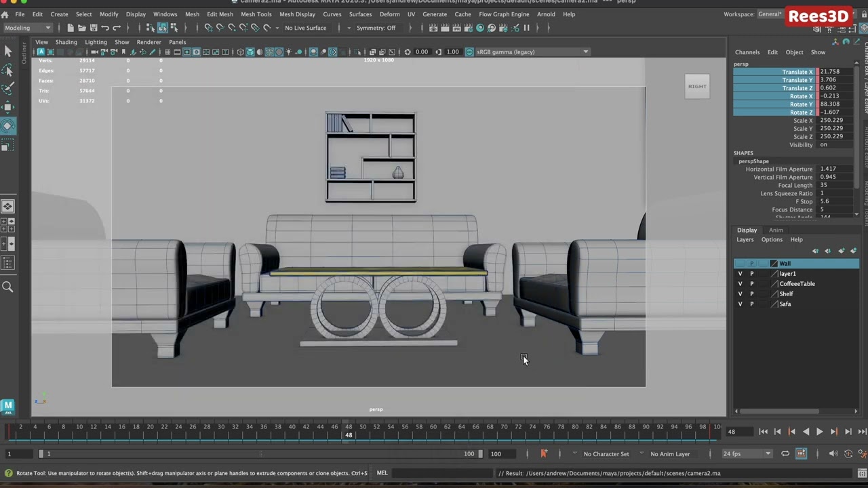Select the Translate X channel label
The image size is (868, 488).
pos(797,72)
